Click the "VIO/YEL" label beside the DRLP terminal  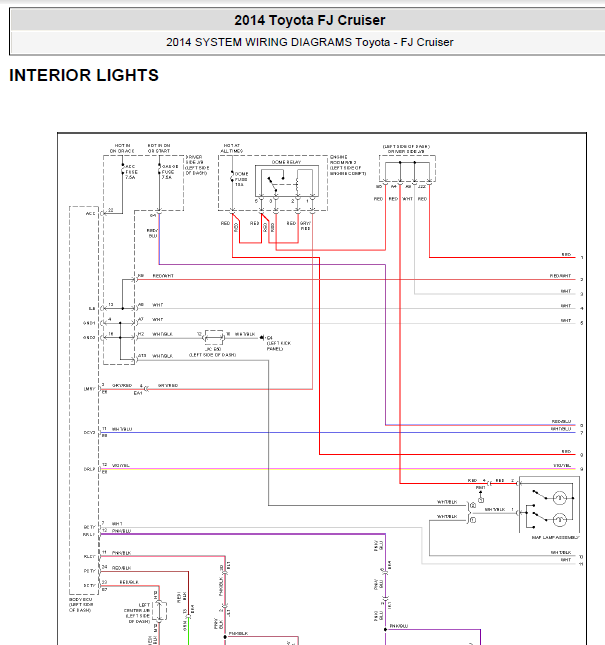click(121, 465)
